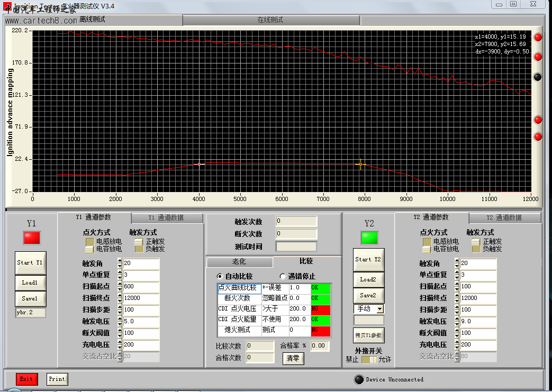Viewport: 552px width, 392px height.
Task: Click the Print button
Action: pos(57,379)
